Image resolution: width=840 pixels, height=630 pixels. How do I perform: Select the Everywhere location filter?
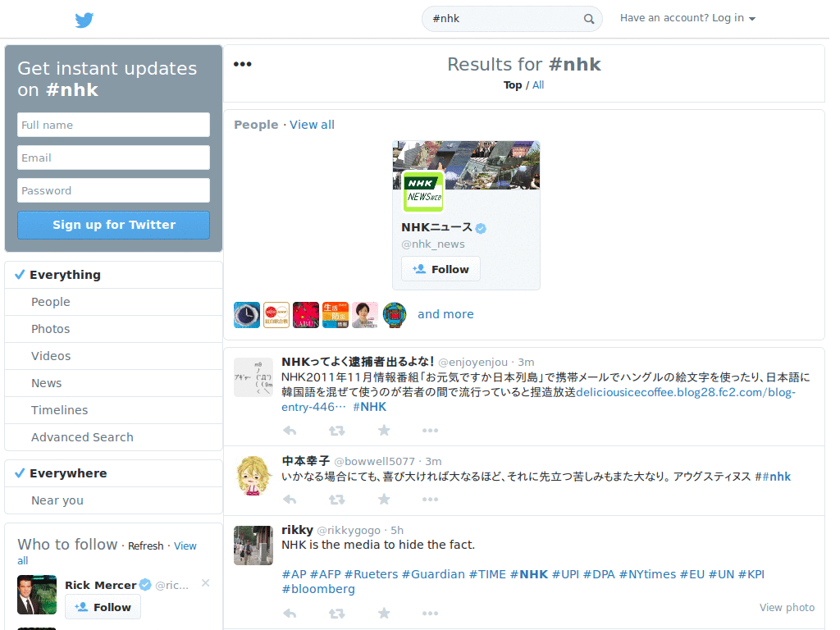point(113,473)
